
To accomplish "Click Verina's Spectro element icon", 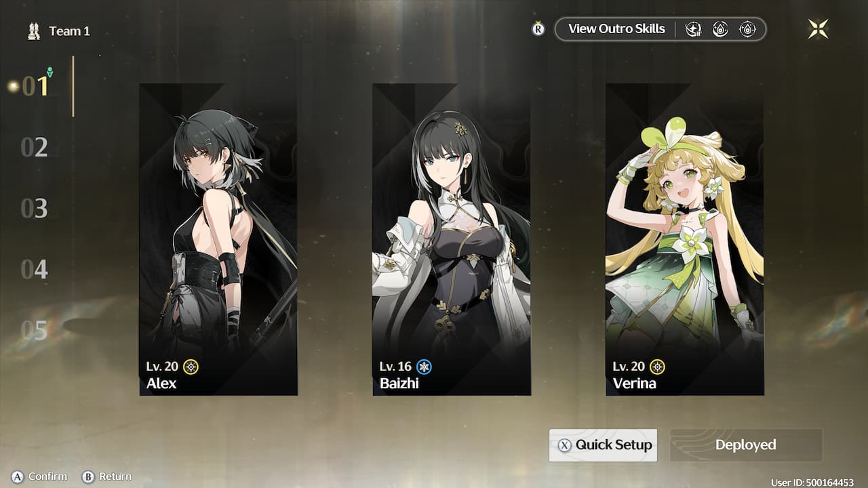I will point(658,367).
